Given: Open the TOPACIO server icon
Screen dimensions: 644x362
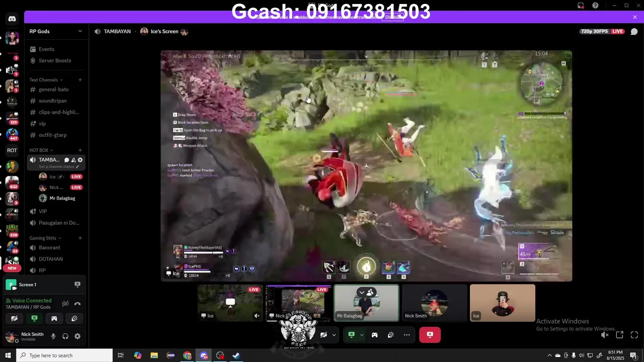Looking at the screenshot, I should (x=12, y=102).
